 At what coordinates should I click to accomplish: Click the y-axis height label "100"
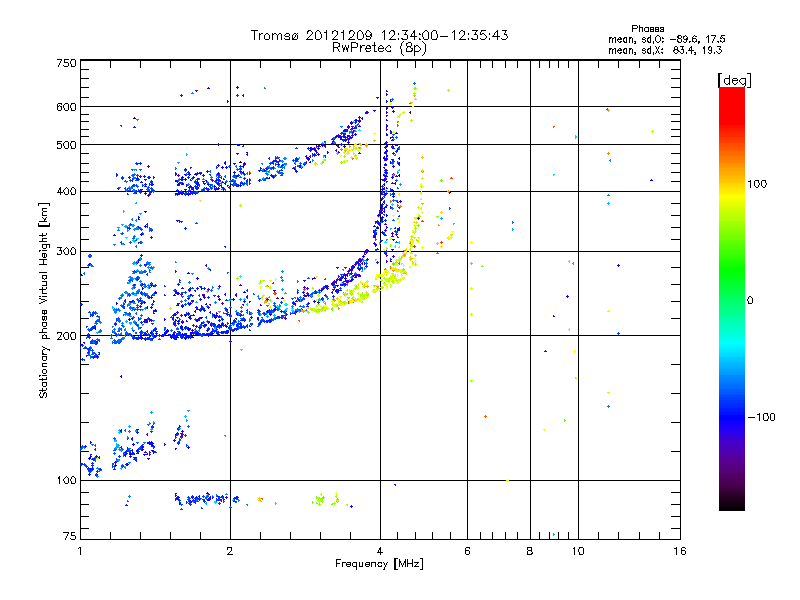[66, 480]
